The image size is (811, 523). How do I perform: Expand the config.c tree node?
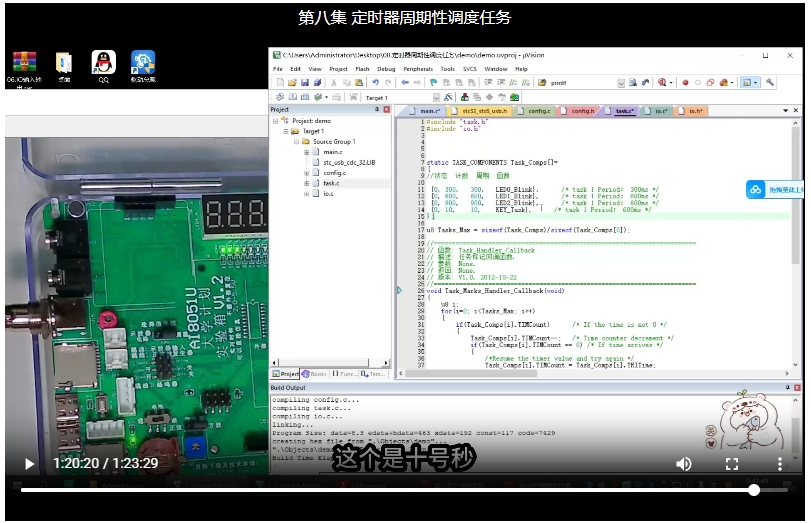click(306, 173)
